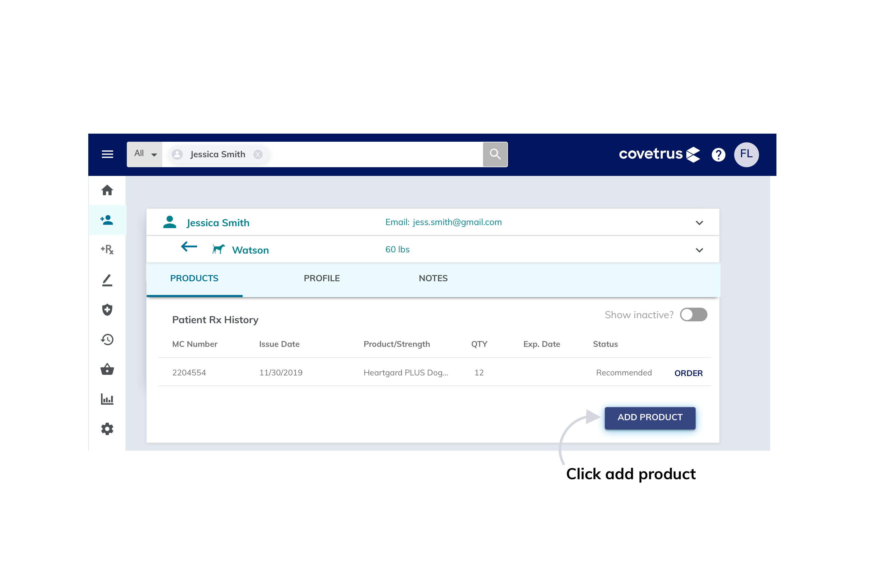Screen dimensions: 879x588
Task: Expand the Jessica Smith client row
Action: point(699,223)
